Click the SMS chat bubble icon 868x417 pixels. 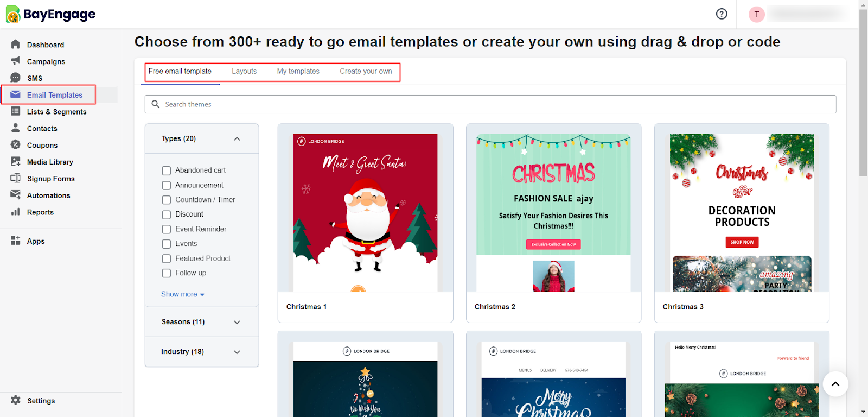pos(15,78)
